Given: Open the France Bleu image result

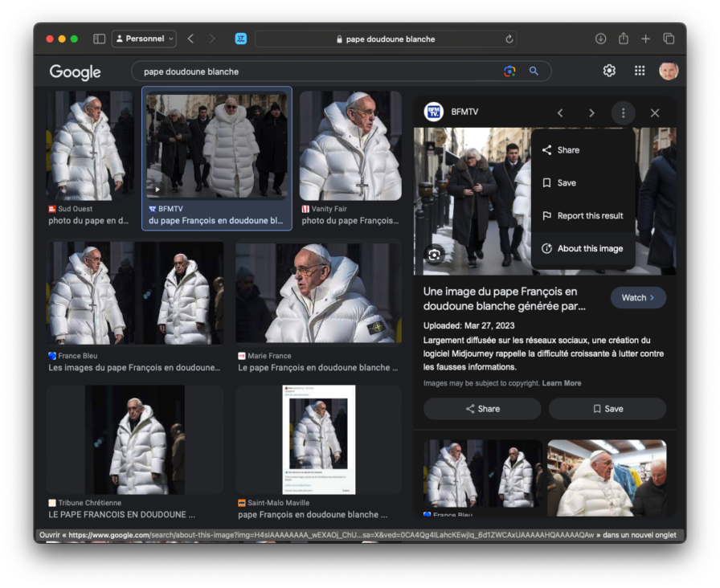Looking at the screenshot, I should pyautogui.click(x=135, y=293).
